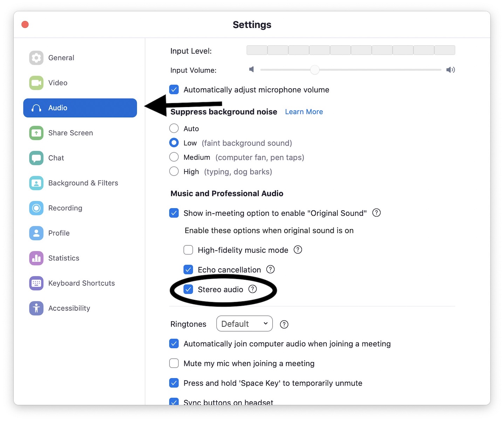Click the Profile person icon

(x=36, y=233)
